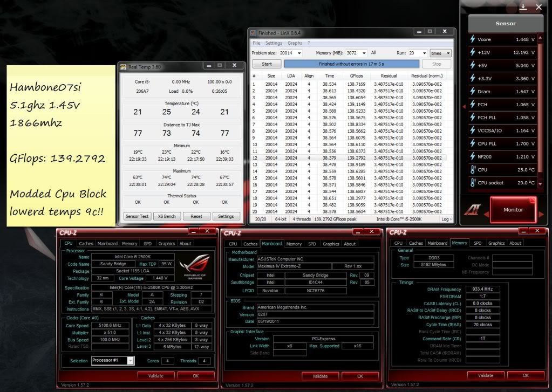Click the Monitor button in AI Suite
552x392 pixels.
513,210
